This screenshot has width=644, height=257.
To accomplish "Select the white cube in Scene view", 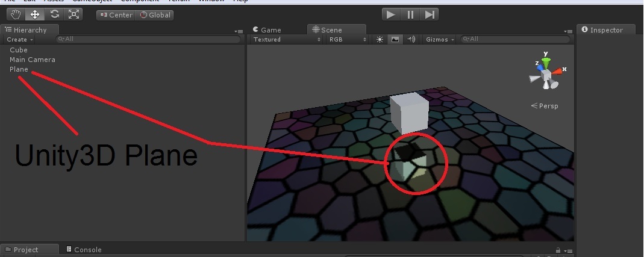I will [x=409, y=113].
